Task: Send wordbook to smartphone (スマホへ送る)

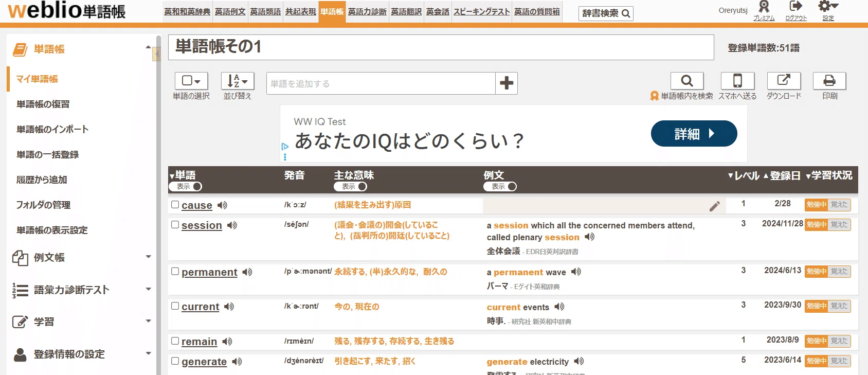Action: coord(737,81)
